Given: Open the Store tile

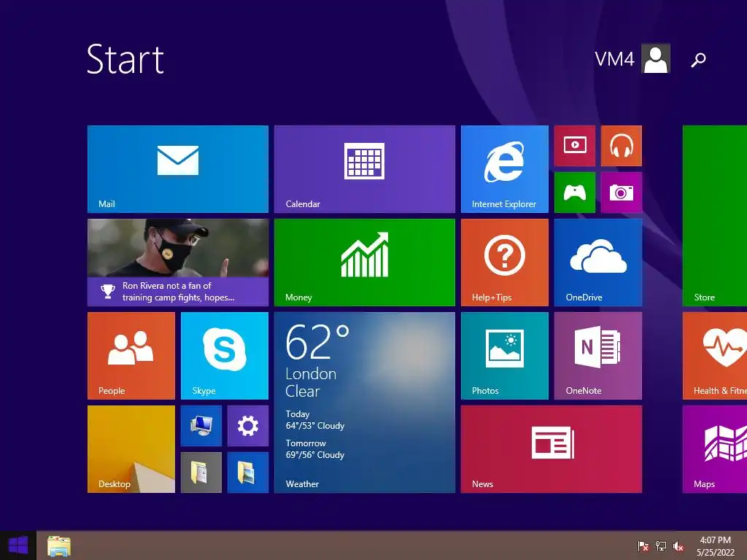Looking at the screenshot, I should tap(715, 216).
